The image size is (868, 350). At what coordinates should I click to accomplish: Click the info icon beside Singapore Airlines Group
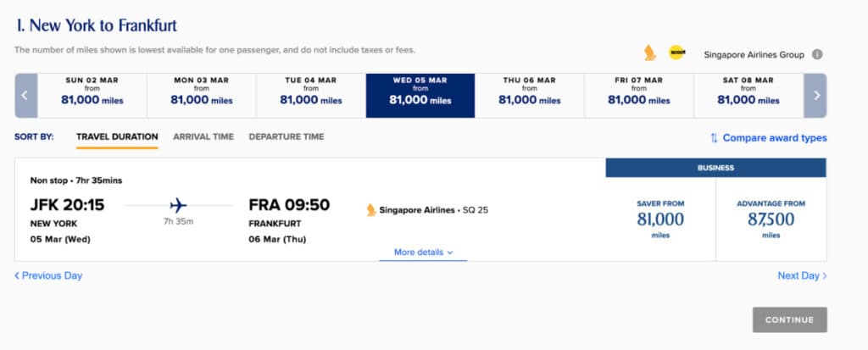[817, 54]
